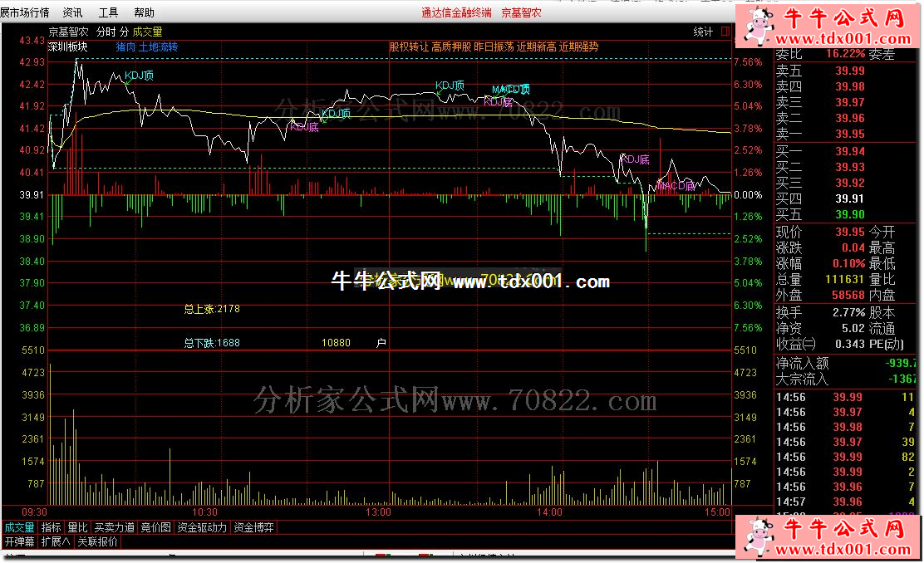This screenshot has width=924, height=563.
Task: Click the 总量 value 111631
Action: [844, 280]
